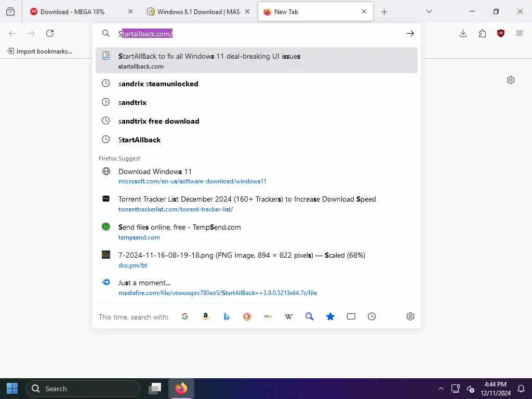Search this time with eBay
Image resolution: width=532 pixels, height=399 pixels.
pos(268,316)
